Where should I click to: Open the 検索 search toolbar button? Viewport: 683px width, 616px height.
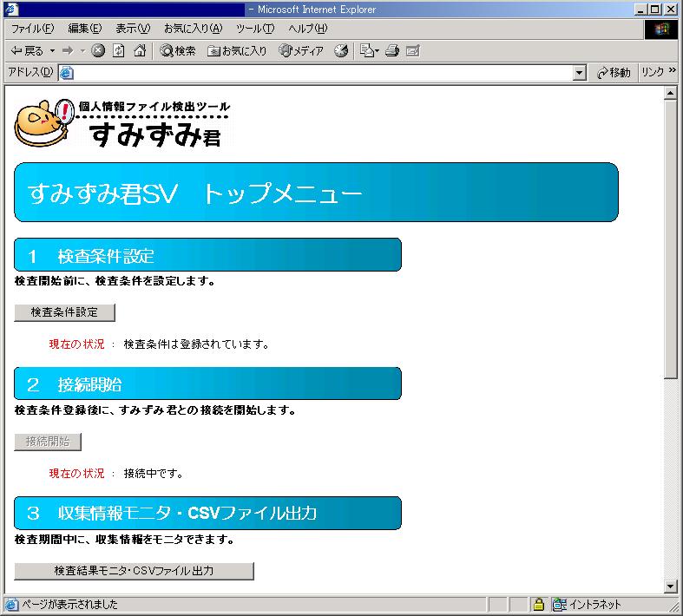pyautogui.click(x=178, y=51)
